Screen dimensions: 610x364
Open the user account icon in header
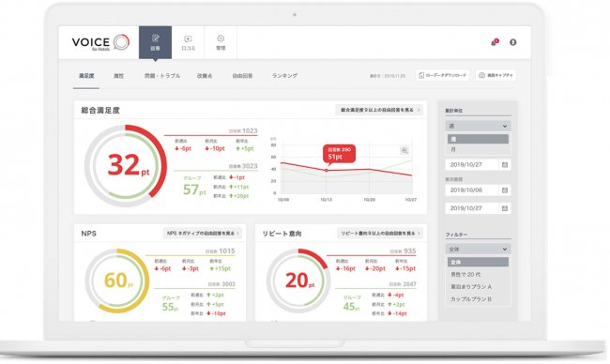(x=513, y=42)
